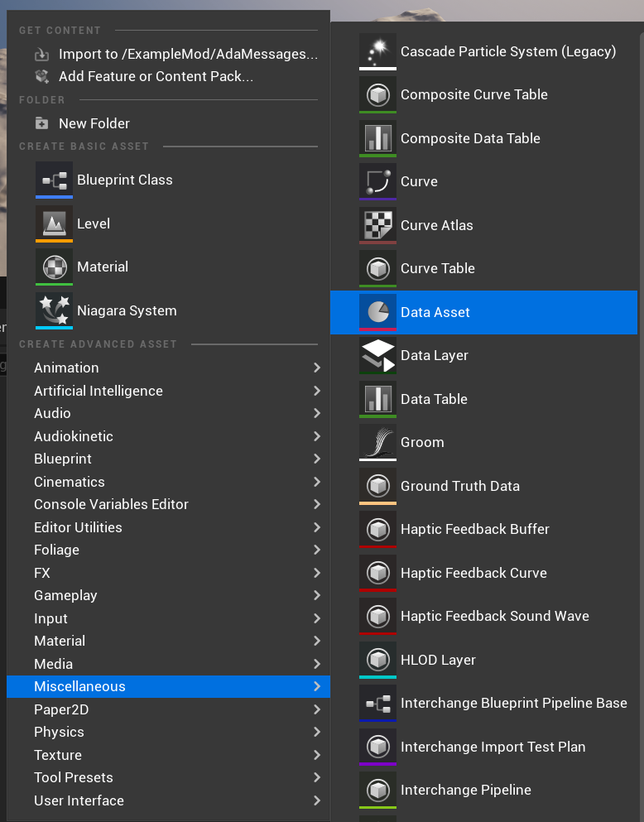Click the Data Layer icon
The image size is (644, 822).
377,355
